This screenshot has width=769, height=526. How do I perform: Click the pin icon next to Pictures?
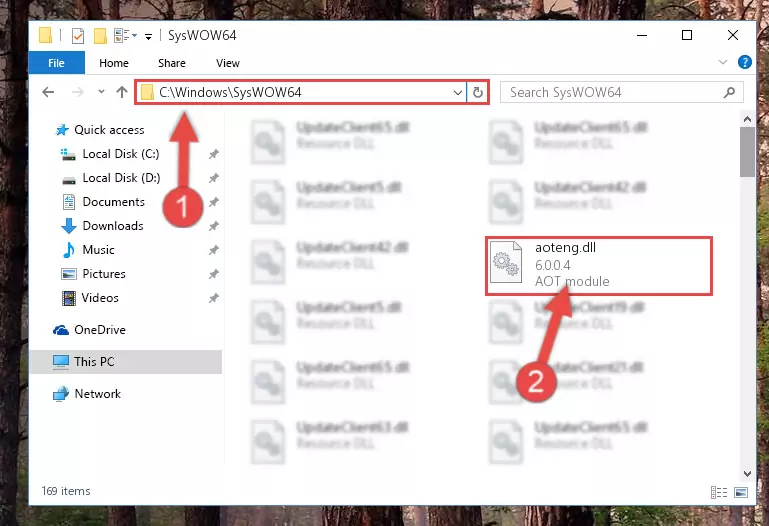pyautogui.click(x=213, y=275)
